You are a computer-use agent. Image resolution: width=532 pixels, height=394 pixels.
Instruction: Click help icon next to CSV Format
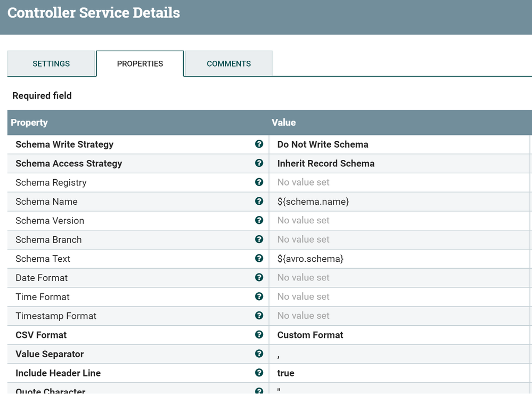(259, 335)
